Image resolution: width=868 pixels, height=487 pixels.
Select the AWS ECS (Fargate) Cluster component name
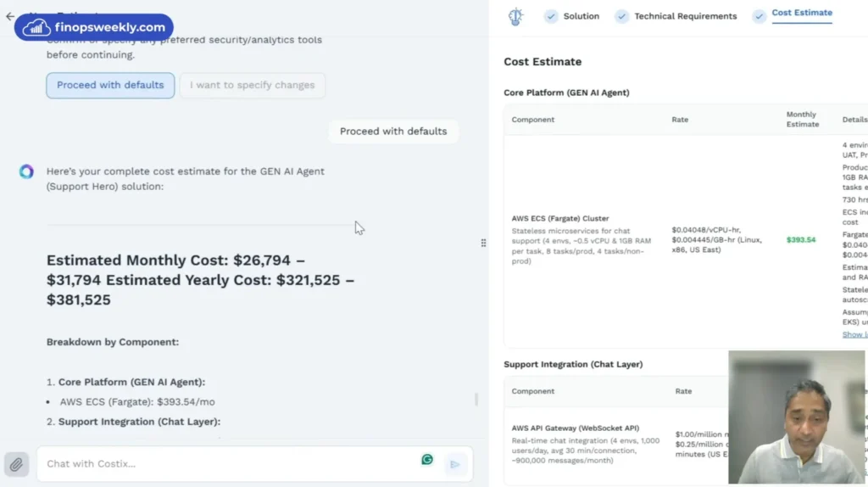click(559, 218)
